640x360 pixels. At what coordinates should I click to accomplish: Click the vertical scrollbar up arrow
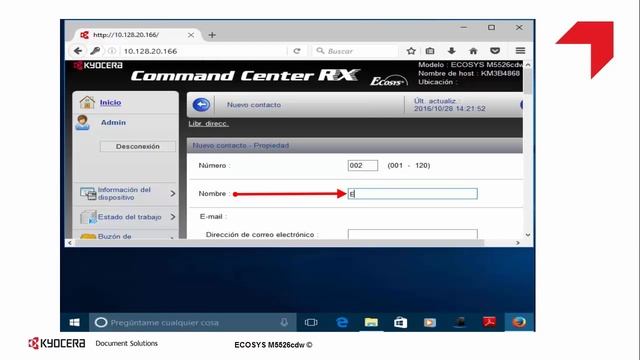(528, 65)
